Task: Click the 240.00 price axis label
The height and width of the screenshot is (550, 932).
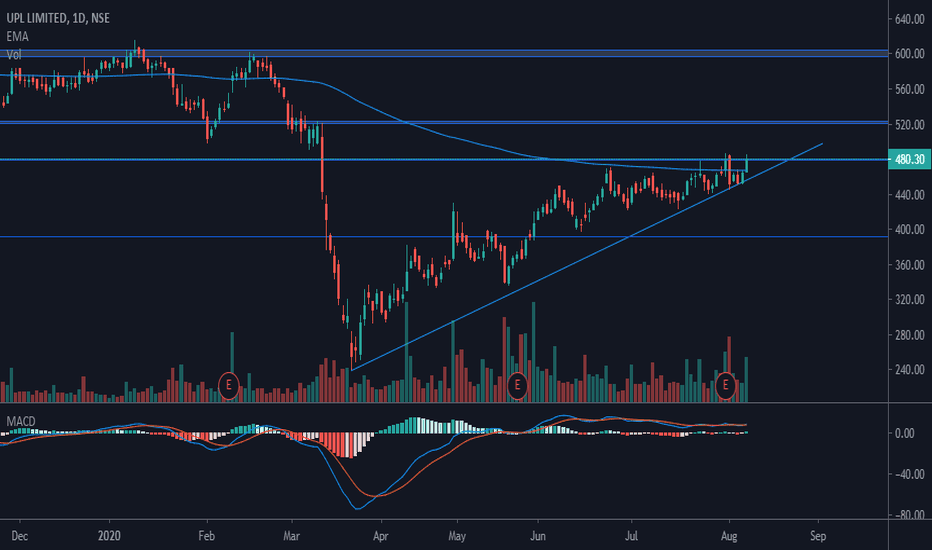Action: tap(909, 370)
